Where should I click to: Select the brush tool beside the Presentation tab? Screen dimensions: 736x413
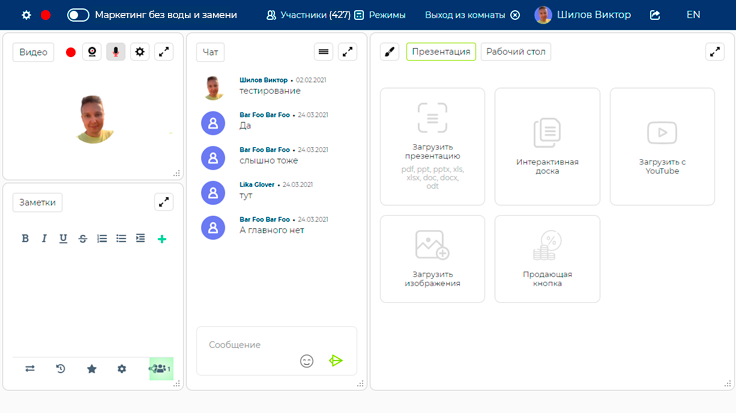390,52
